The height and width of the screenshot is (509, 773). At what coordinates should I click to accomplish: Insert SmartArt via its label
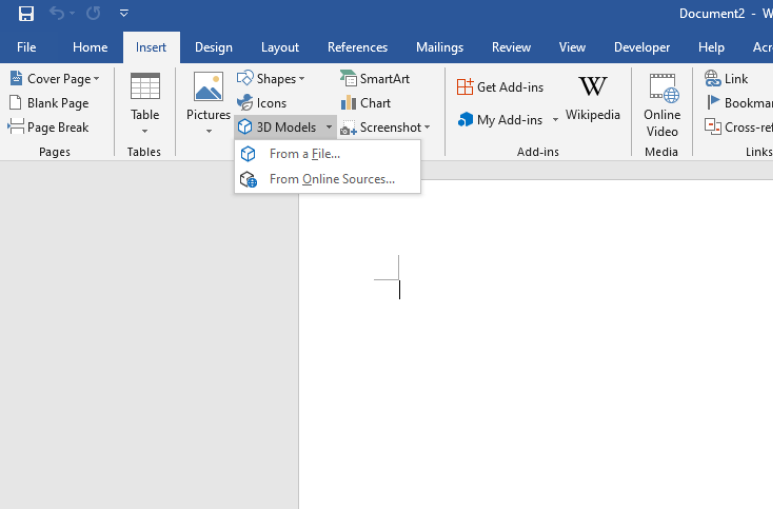pos(385,78)
